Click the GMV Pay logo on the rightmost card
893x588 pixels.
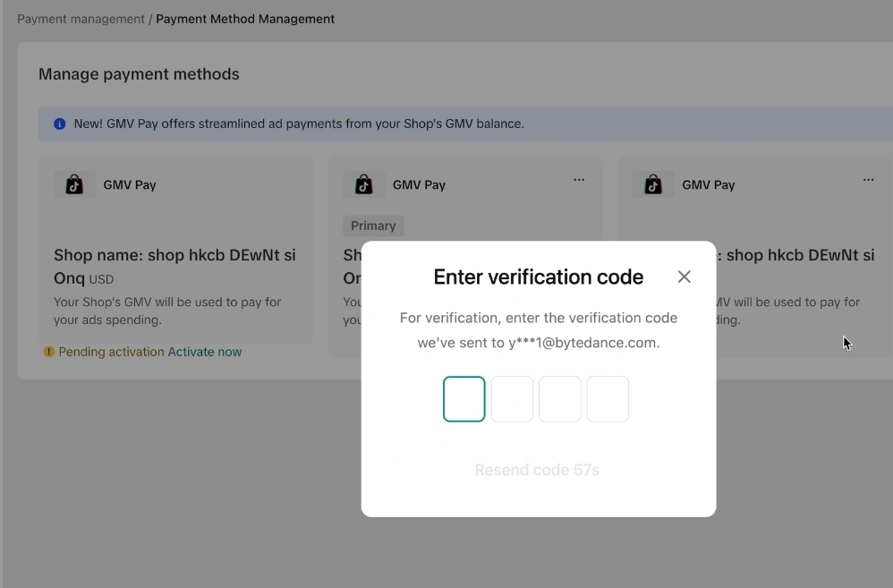[653, 185]
